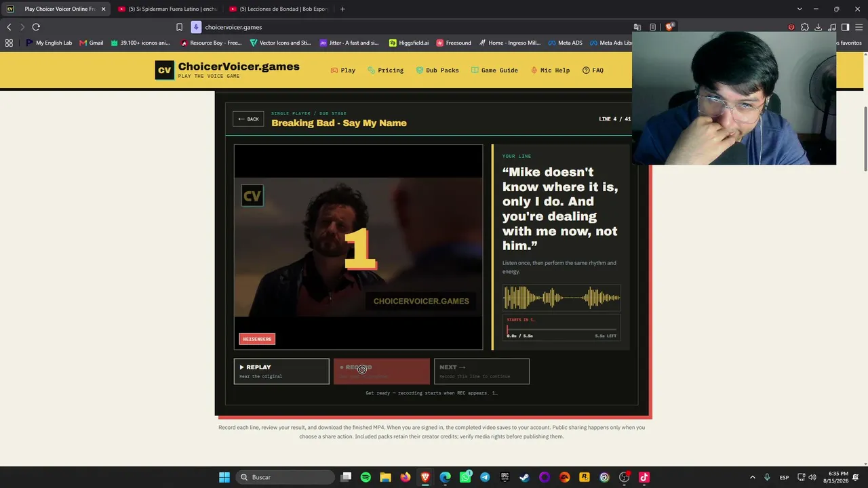
Task: Open the translate page icon
Action: click(x=637, y=27)
